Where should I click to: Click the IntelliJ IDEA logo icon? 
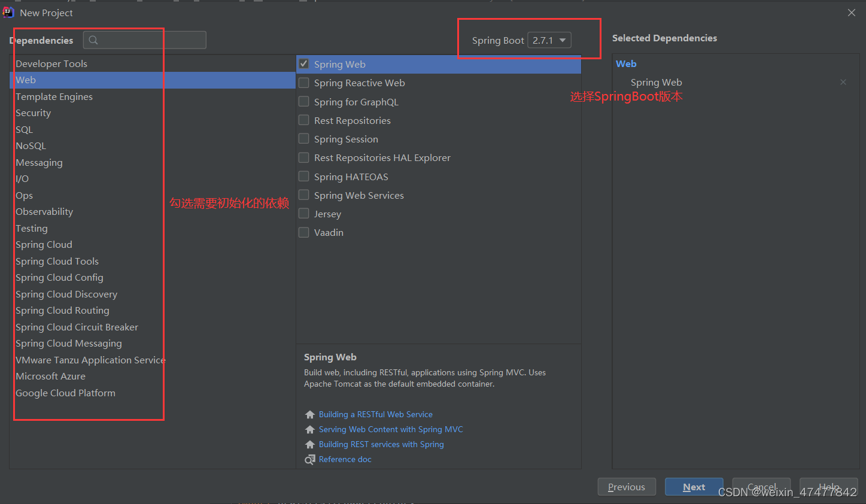8,13
